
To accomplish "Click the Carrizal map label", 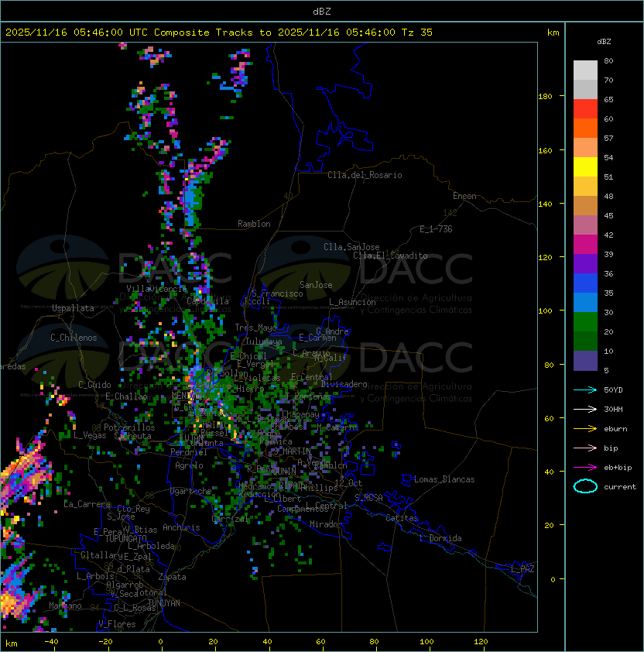I will point(230,519).
